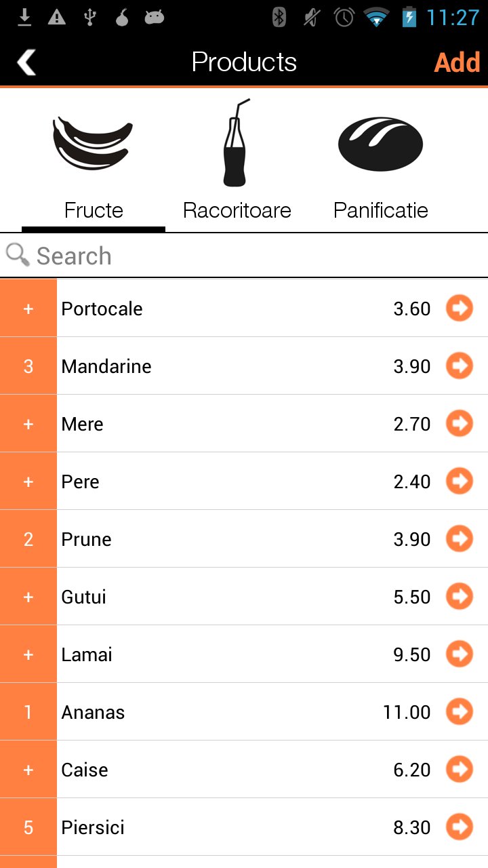Open Portocale details with orange arrow
The image size is (488, 868).
pyautogui.click(x=459, y=308)
